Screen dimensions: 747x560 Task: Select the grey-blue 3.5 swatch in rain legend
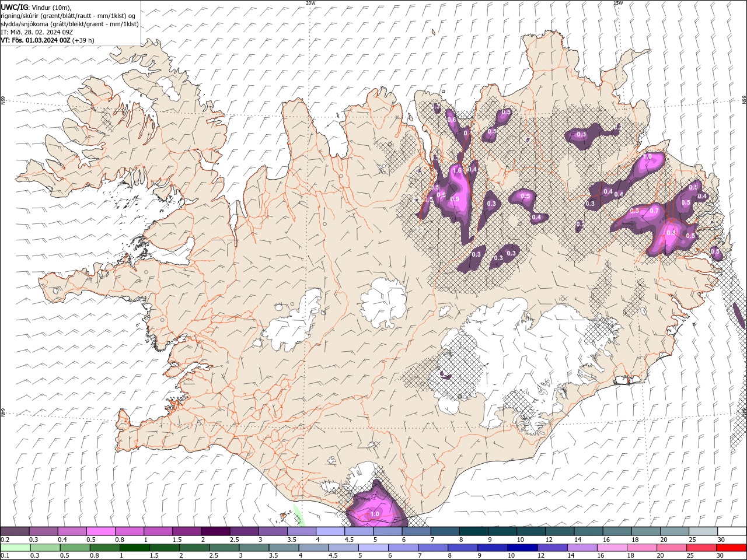284,548
